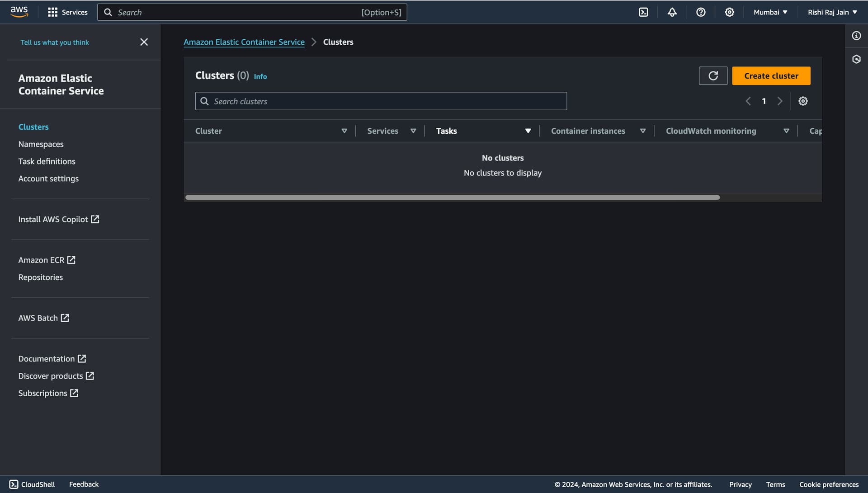868x493 pixels.
Task: Focus the Search clusters field
Action: tap(381, 101)
